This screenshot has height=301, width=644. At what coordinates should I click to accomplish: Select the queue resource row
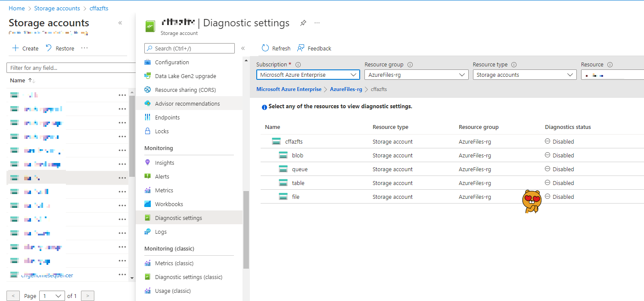point(452,169)
